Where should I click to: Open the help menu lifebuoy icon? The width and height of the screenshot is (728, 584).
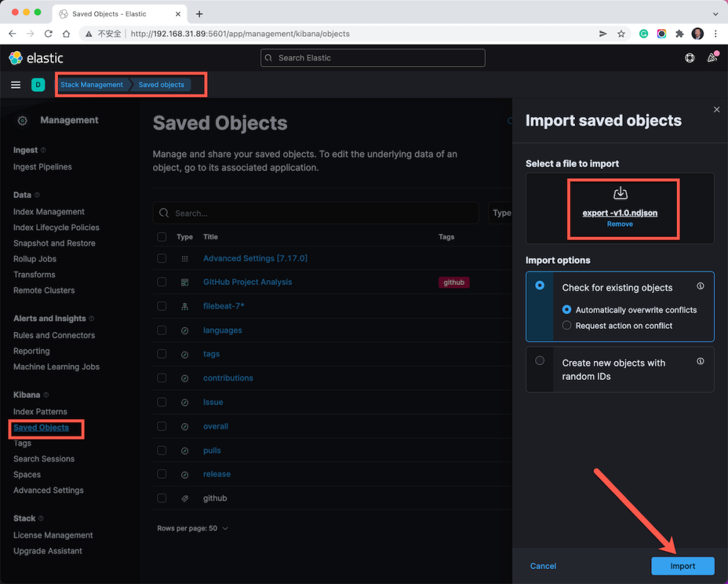click(x=690, y=58)
